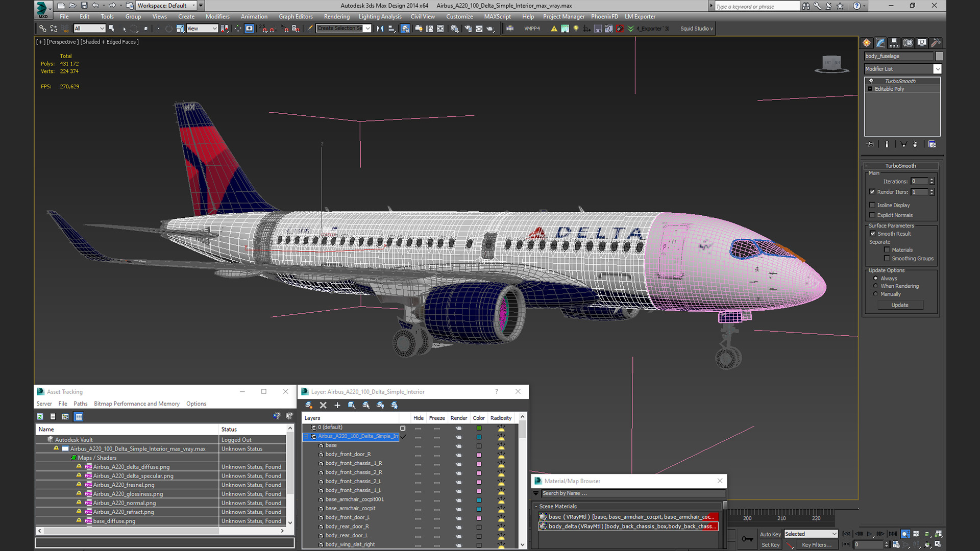Click the binoculars search icon
The width and height of the screenshot is (980, 551).
tap(806, 6)
